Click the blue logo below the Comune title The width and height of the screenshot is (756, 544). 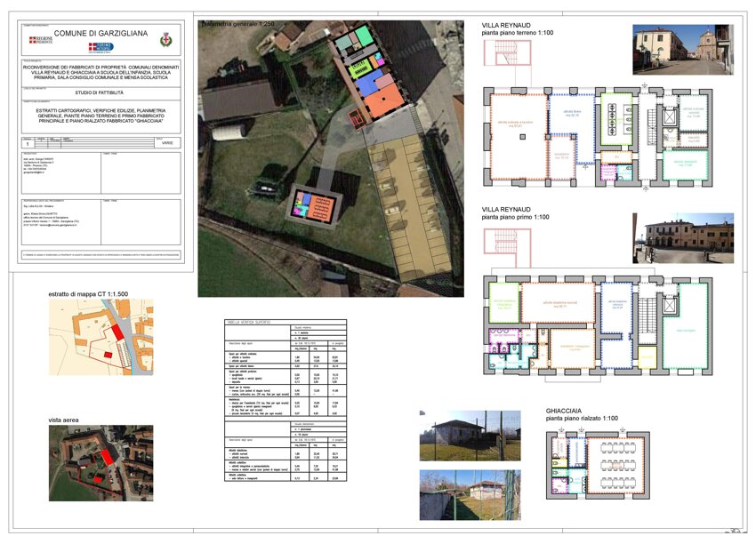101,46
